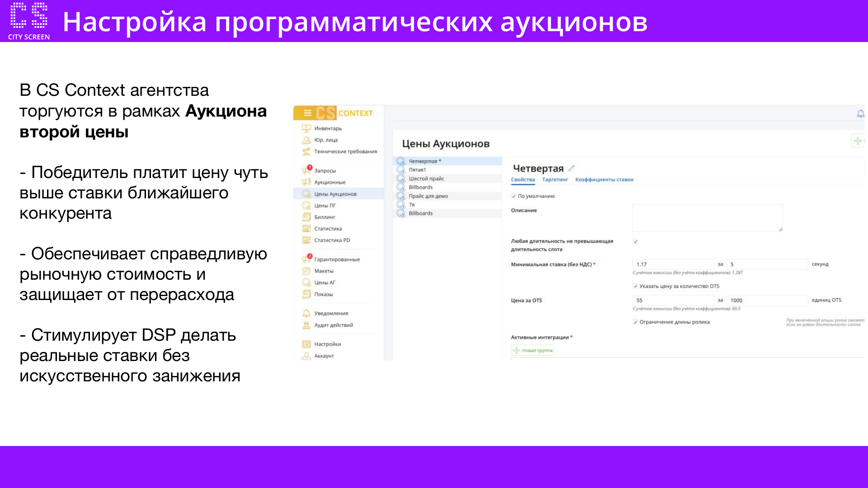This screenshot has height=488, width=868.
Task: Toggle the По умолчанию checkbox
Action: tap(514, 196)
